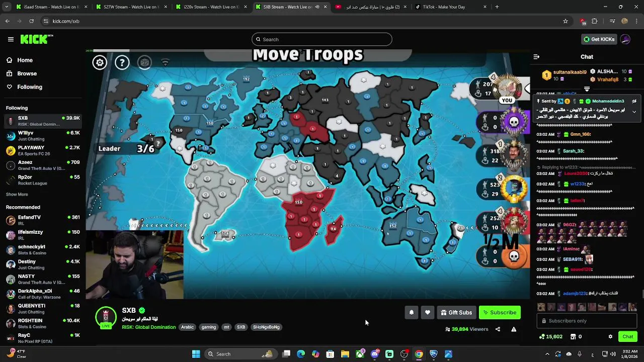This screenshot has width=644, height=362.
Task: Click the game dice cube icon
Action: click(x=144, y=62)
